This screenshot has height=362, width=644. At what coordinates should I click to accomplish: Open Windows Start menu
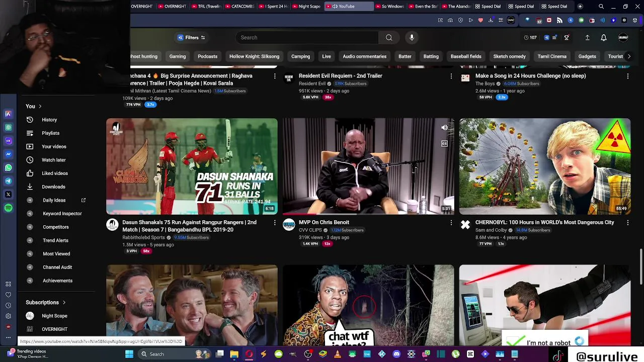(129, 354)
